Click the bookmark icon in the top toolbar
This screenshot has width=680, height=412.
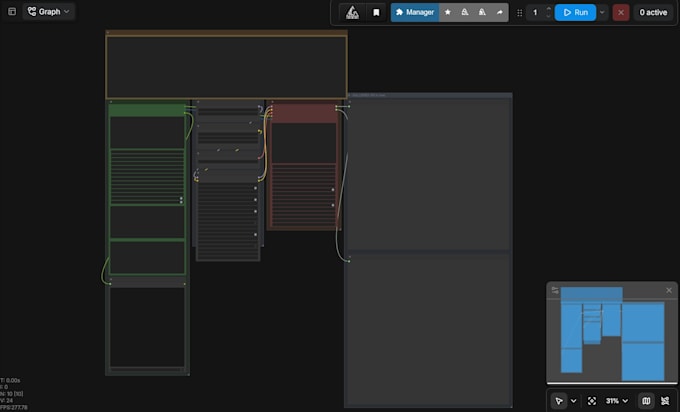[x=376, y=13]
